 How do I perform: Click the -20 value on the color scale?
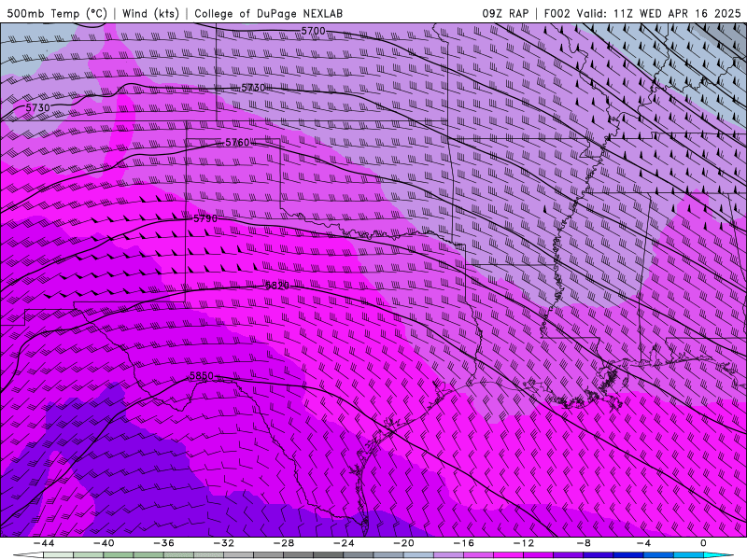tap(403, 543)
